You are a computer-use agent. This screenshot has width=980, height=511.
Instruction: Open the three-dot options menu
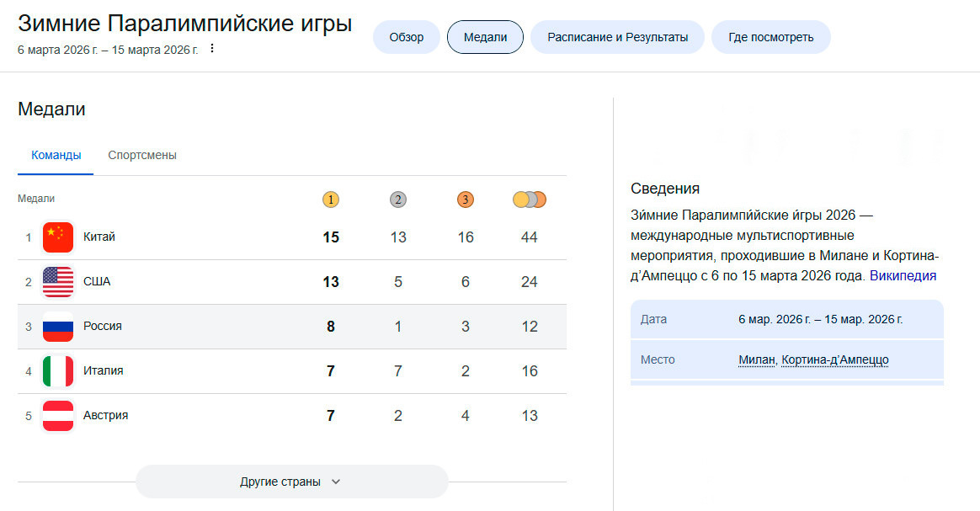211,49
